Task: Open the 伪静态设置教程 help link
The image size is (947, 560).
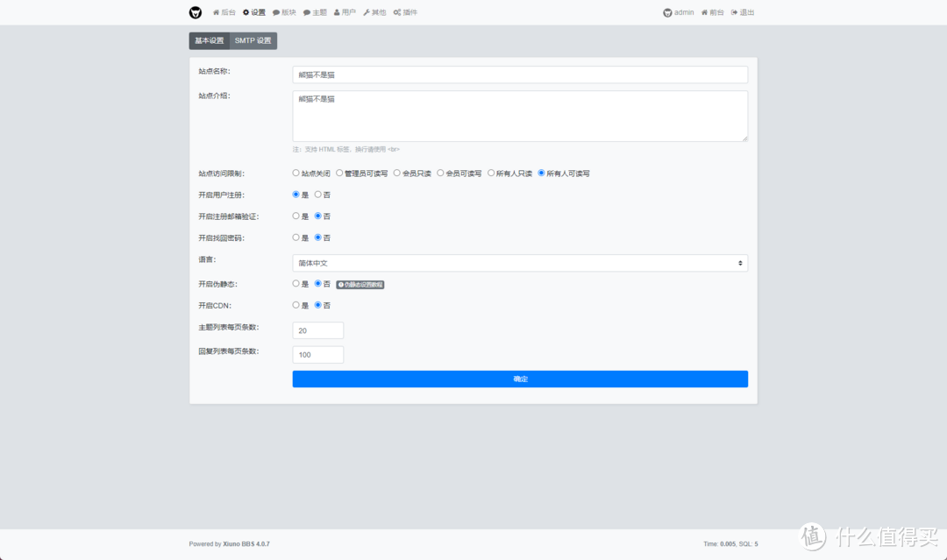Action: click(360, 285)
